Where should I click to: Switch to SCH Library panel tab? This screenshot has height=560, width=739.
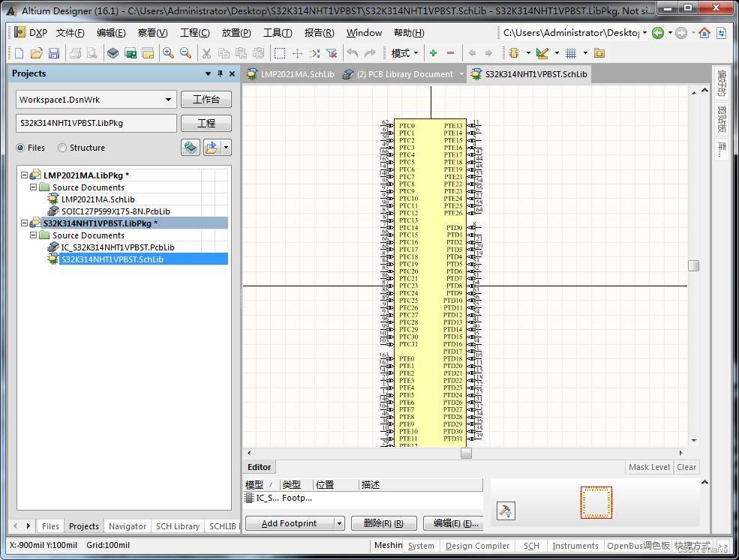(178, 526)
